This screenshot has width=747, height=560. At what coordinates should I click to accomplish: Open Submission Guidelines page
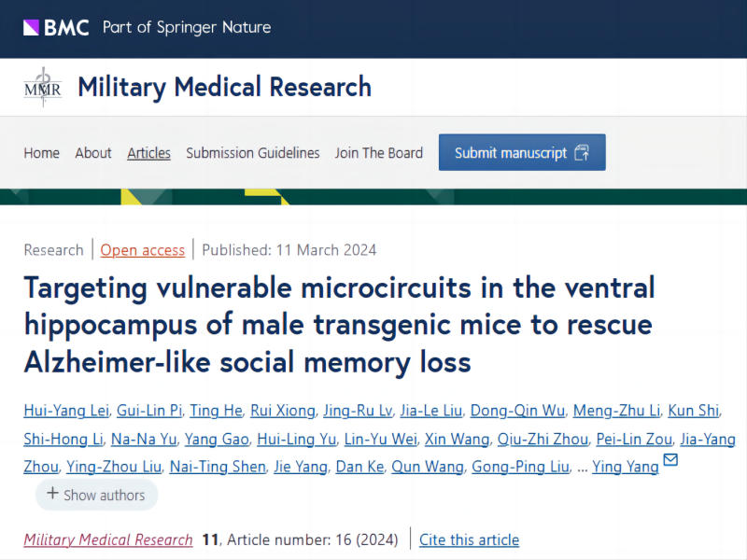(252, 153)
